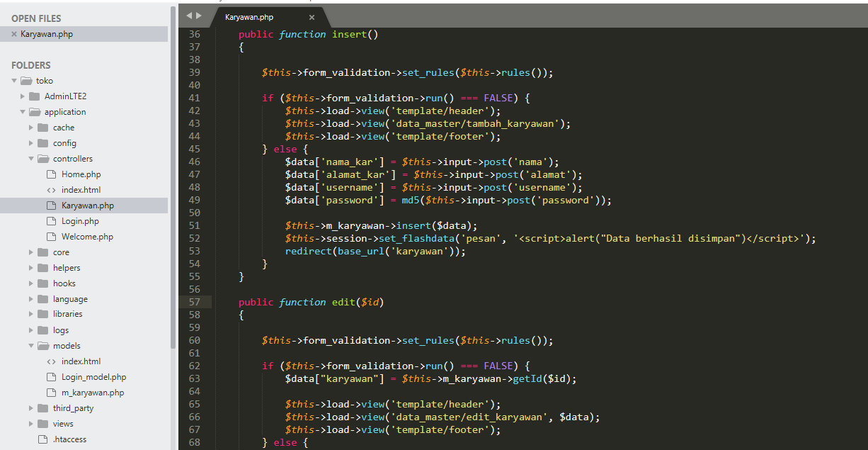Click the controllers folder icon
The width and height of the screenshot is (868, 450).
pos(43,159)
